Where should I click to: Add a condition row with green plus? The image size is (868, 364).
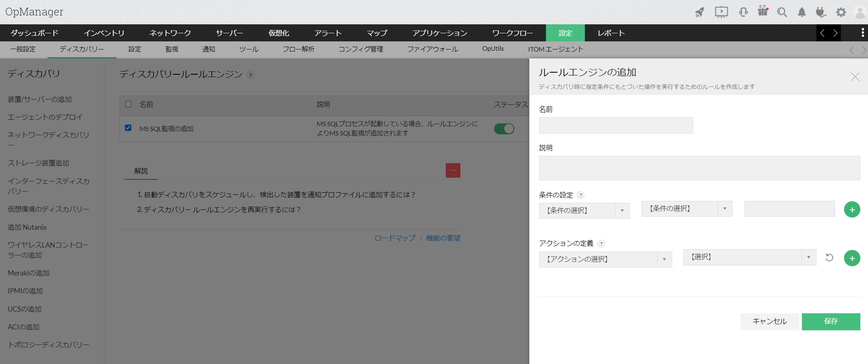[852, 209]
